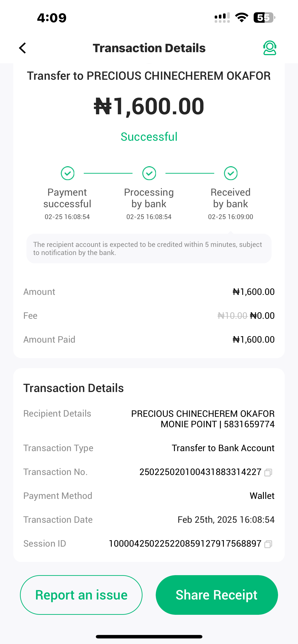298x644 pixels.
Task: Select the Session ID number text
Action: tap(185, 543)
